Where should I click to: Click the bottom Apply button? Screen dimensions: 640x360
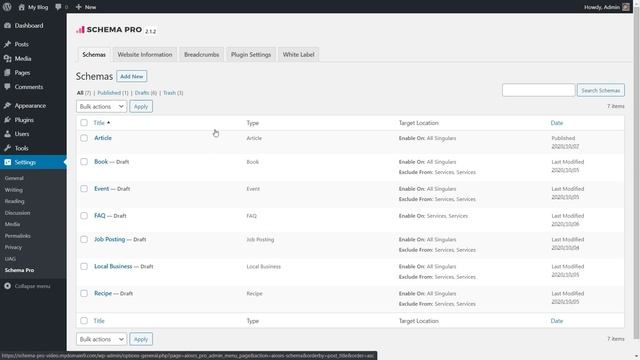click(141, 339)
